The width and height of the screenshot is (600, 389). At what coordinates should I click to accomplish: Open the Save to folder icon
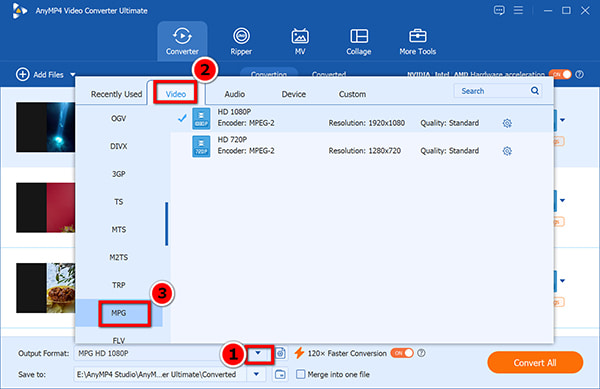(x=280, y=374)
